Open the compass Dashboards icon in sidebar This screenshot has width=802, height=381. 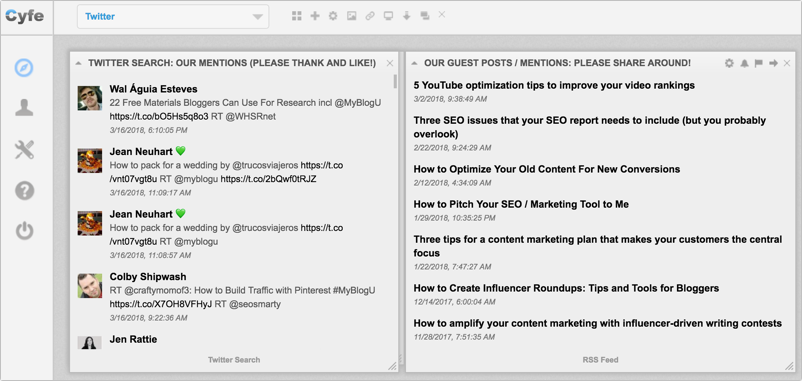(24, 68)
